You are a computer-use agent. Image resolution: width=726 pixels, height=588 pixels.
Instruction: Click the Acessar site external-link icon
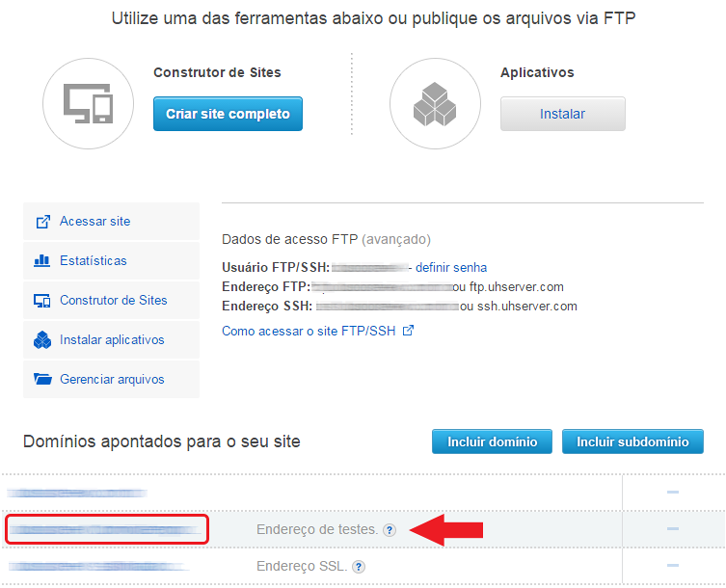[43, 222]
